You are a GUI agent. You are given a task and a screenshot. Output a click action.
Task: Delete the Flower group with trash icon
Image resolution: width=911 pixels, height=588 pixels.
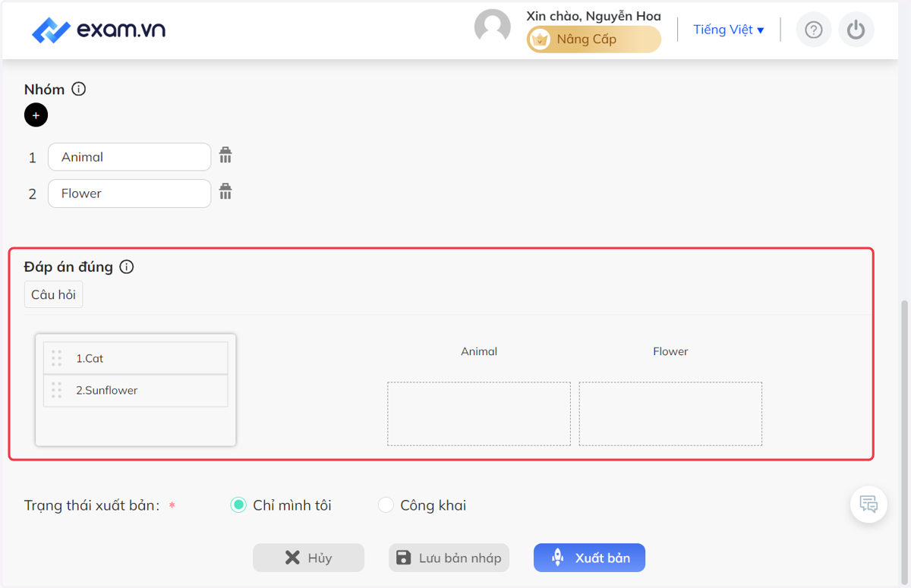pos(225,191)
